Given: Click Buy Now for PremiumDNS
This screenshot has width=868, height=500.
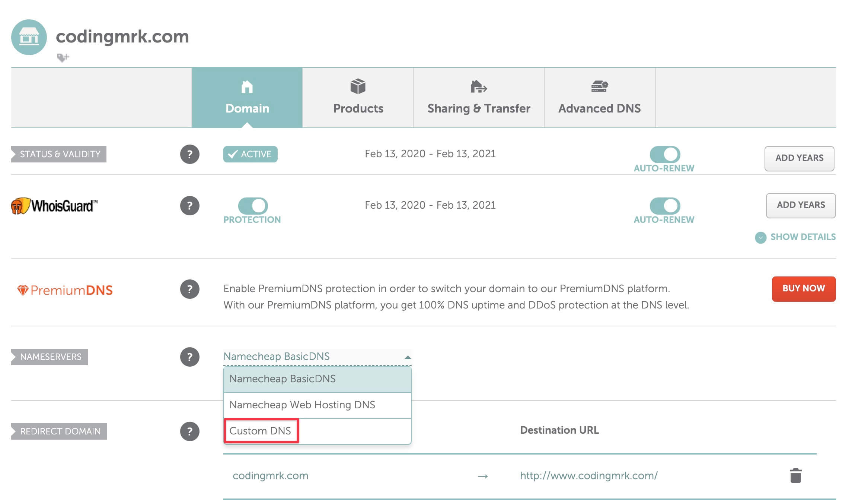Looking at the screenshot, I should (x=804, y=289).
